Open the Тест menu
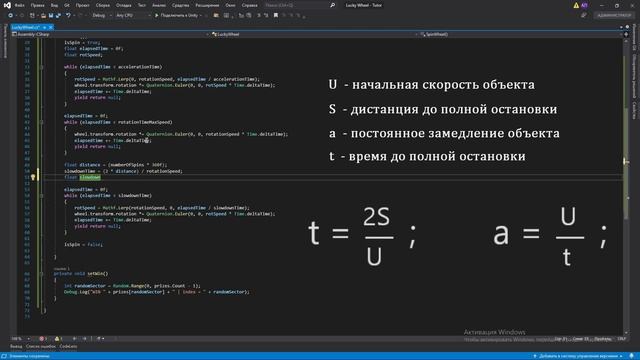640x360 pixels. point(142,5)
